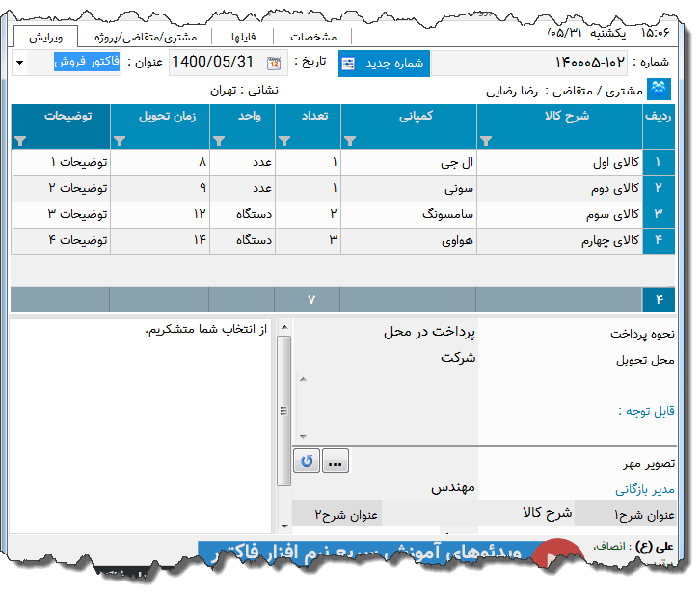Viewport: 700px width, 594px height.
Task: Click row number ۱ header
Action: tap(659, 163)
